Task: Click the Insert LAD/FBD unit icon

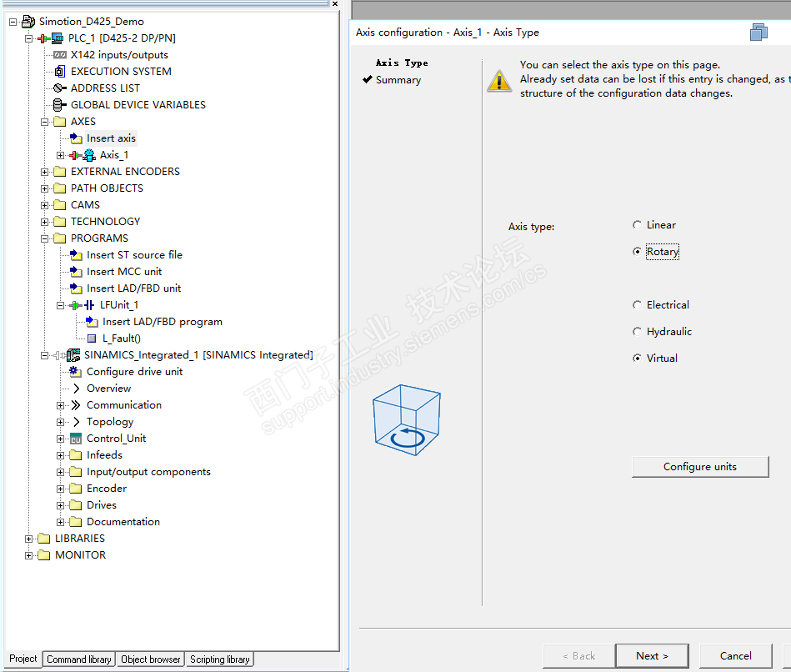Action: pos(76,288)
